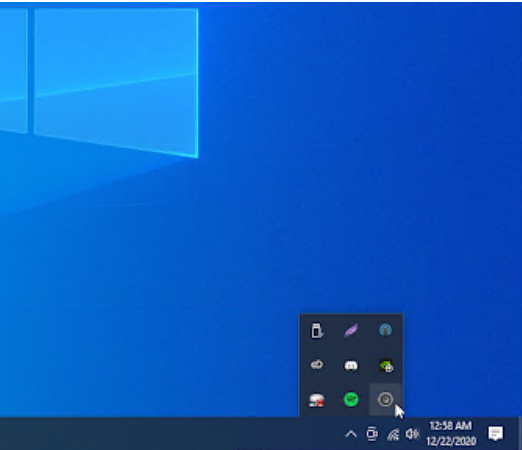The width and height of the screenshot is (522, 450).
Task: Click an empty area of the taskbar
Action: (x=167, y=433)
